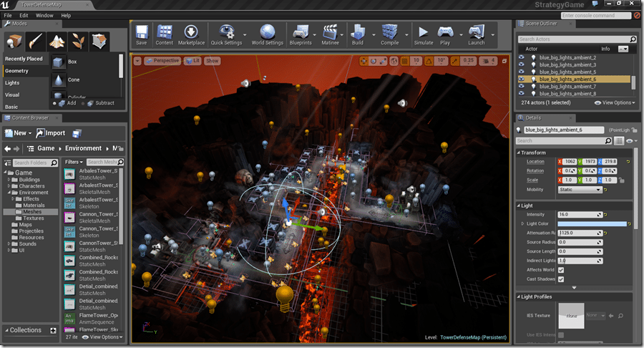644x348 pixels.
Task: Toggle visibility of blue_big_lights_ambient_3
Action: 522,64
